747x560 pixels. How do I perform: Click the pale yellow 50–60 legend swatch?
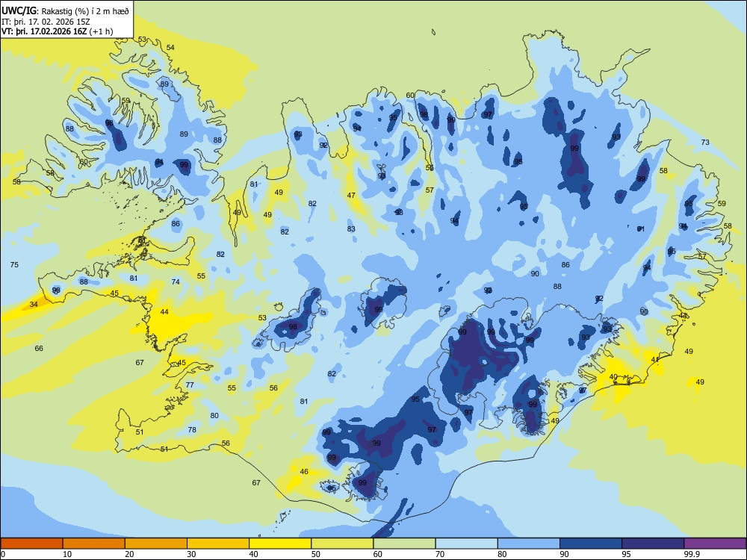(x=343, y=544)
